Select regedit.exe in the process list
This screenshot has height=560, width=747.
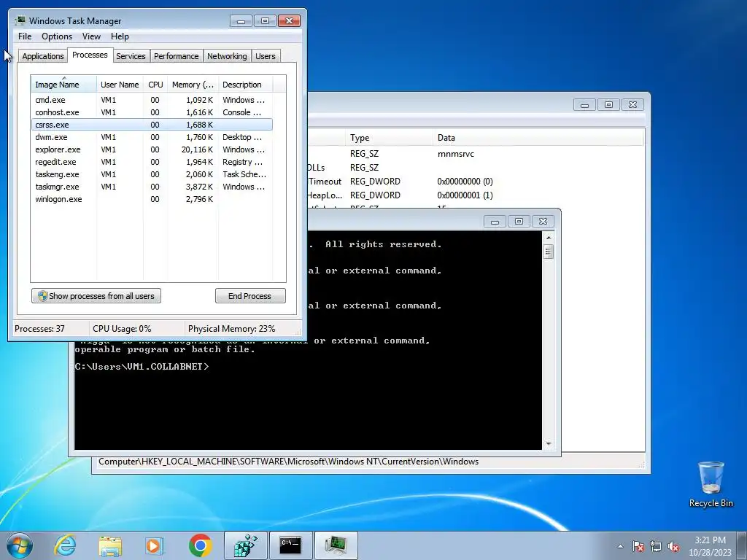(x=152, y=162)
